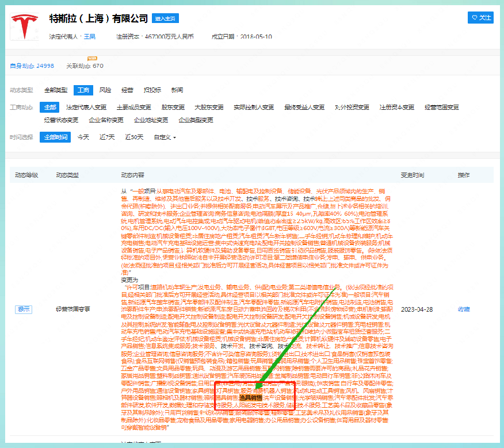This screenshot has height=448, width=504.
Task: Filter by 企业地址变更
Action: click(151, 120)
